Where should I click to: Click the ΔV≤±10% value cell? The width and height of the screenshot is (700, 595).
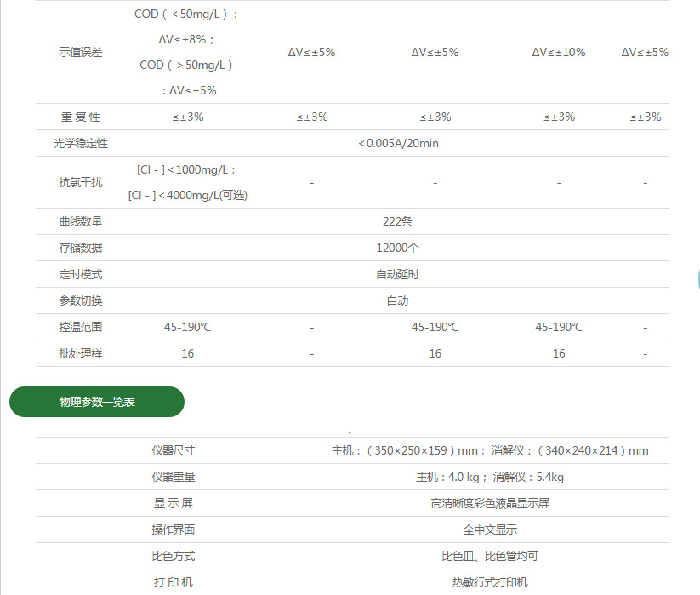(558, 51)
